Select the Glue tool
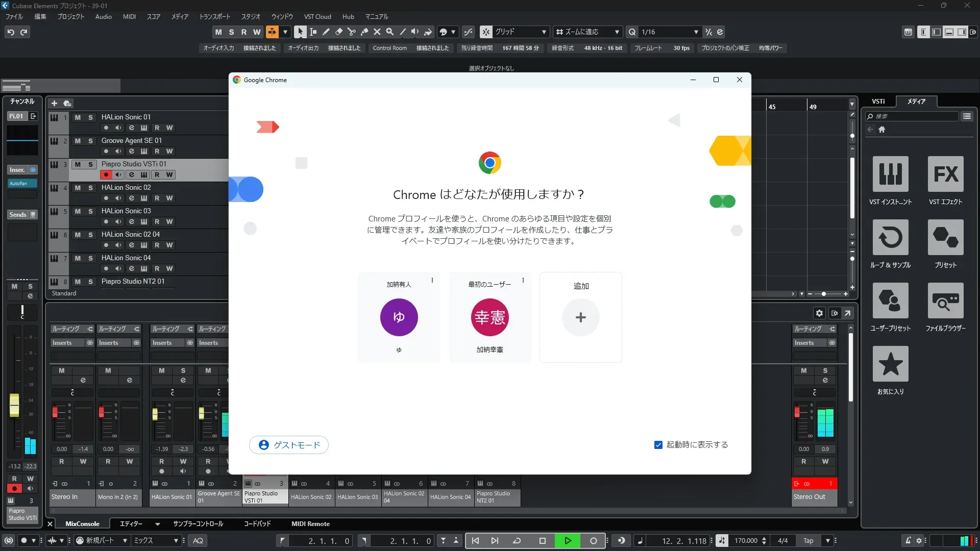 [x=364, y=32]
